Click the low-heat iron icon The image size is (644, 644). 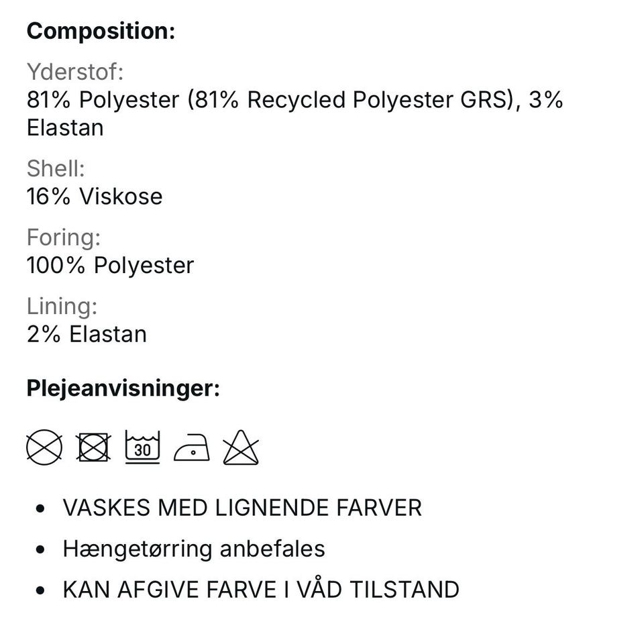tap(192, 449)
